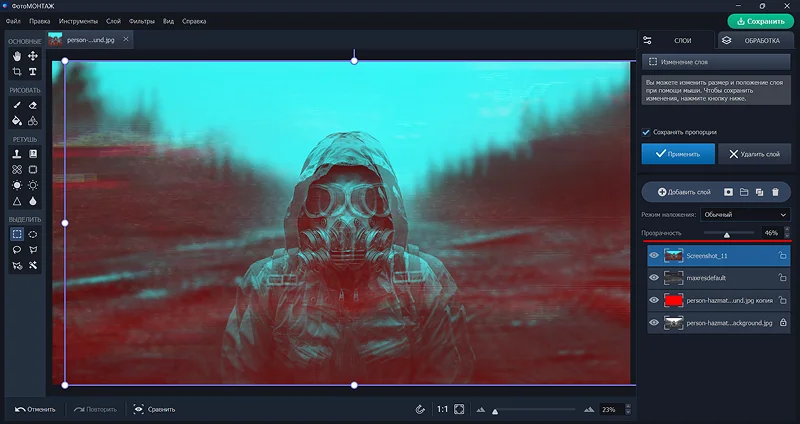Screen dimensions: 800x424
Task: Click the transparency 46% input field
Action: coord(771,233)
